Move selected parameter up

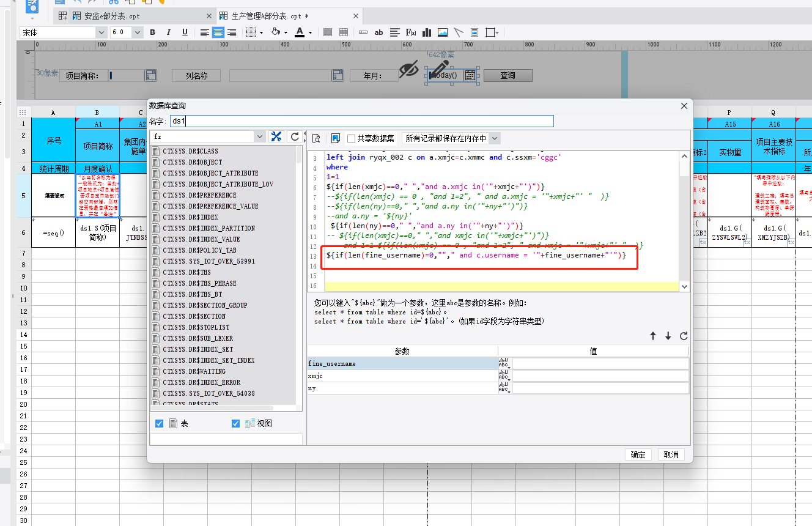pos(653,336)
